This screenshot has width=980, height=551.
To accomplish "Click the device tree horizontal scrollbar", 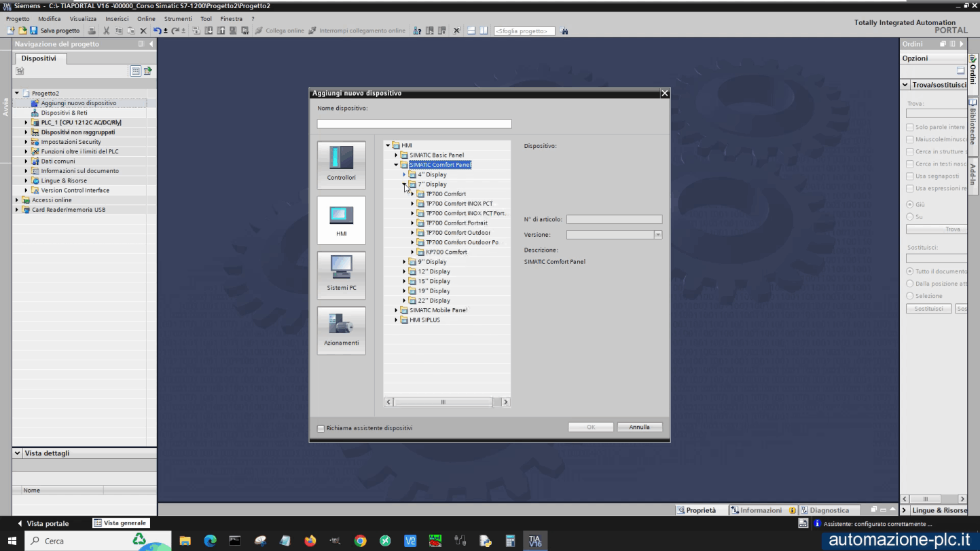I will pyautogui.click(x=443, y=402).
